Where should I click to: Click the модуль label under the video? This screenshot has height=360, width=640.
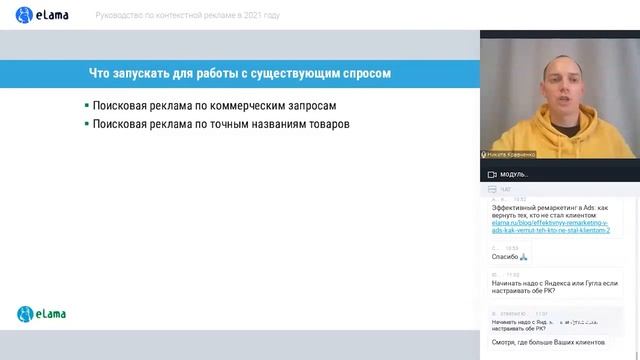pos(514,175)
